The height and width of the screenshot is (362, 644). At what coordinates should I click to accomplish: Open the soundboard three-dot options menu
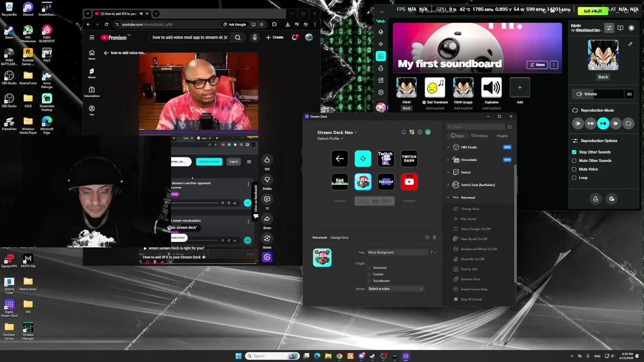click(554, 65)
